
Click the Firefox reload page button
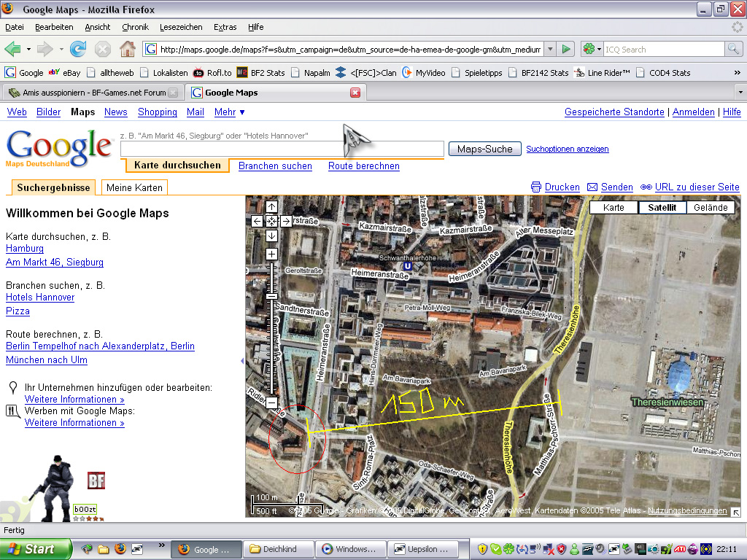(78, 49)
